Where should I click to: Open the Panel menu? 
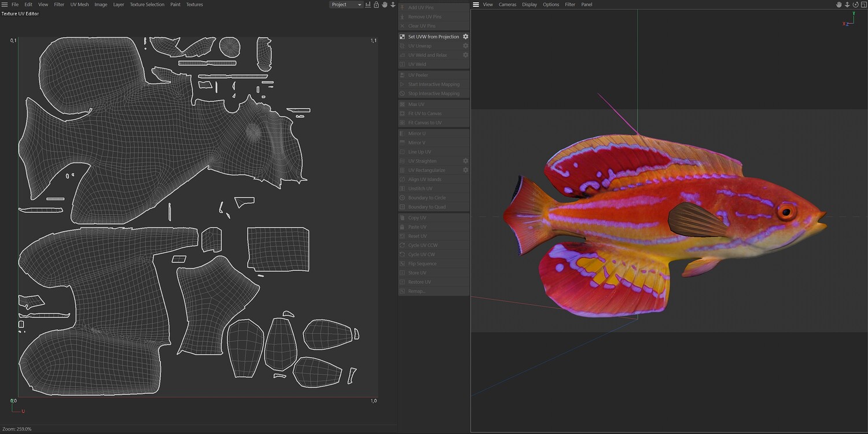587,5
